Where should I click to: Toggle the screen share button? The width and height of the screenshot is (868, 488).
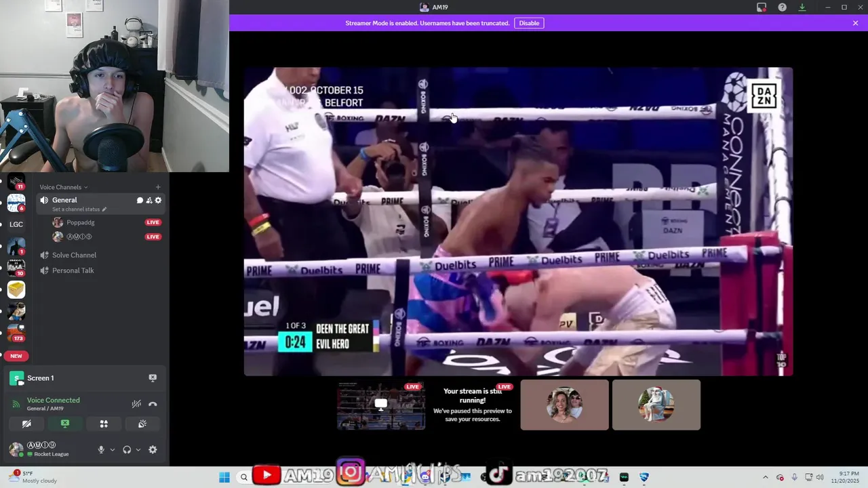pos(65,424)
